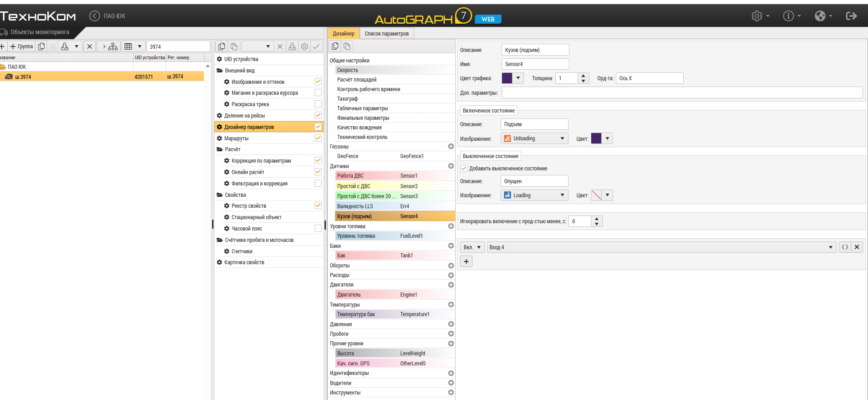Click the logout icon in header
The height and width of the screenshot is (400, 868).
[x=851, y=16]
